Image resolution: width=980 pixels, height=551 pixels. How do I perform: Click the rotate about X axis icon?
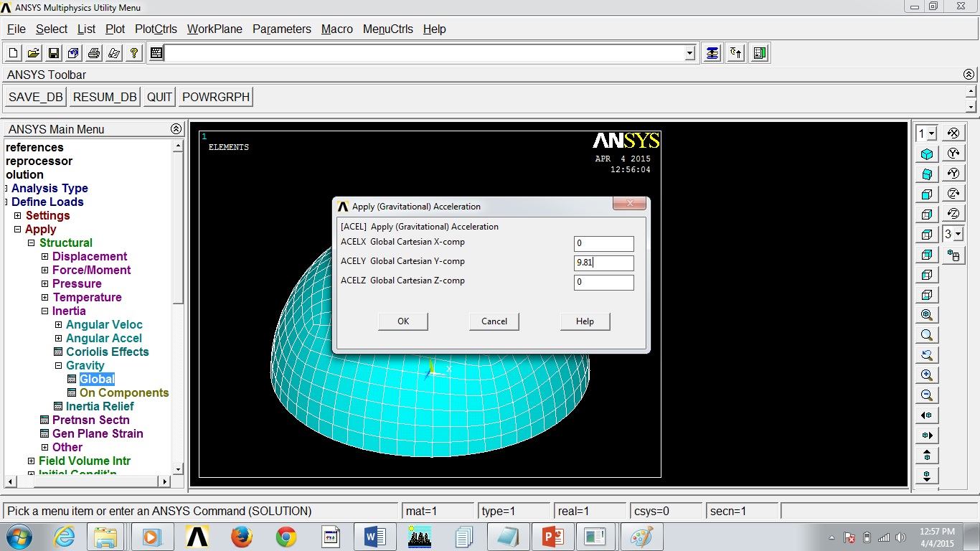953,133
